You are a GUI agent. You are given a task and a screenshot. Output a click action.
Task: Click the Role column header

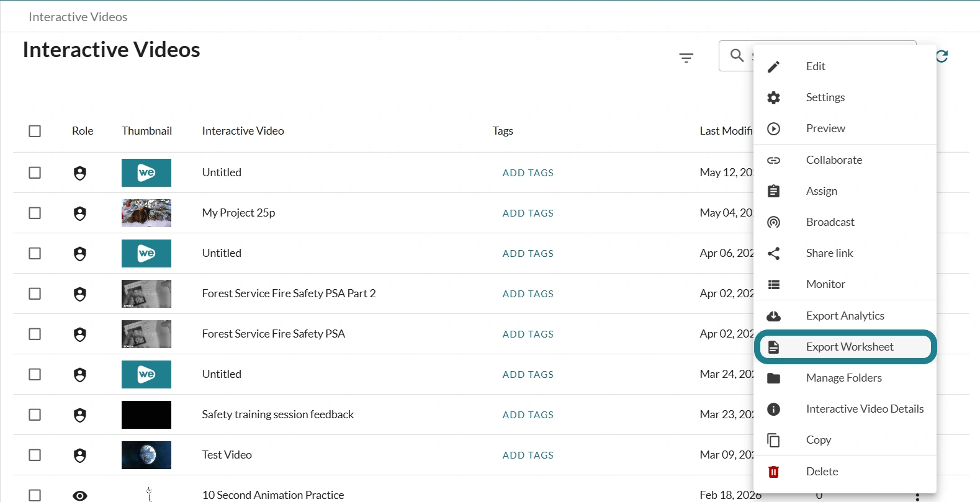click(83, 131)
